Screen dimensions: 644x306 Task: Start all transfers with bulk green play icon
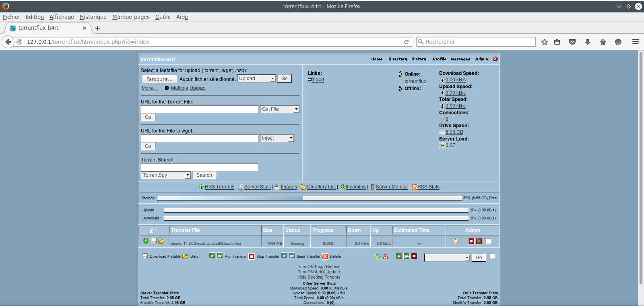[x=398, y=256]
